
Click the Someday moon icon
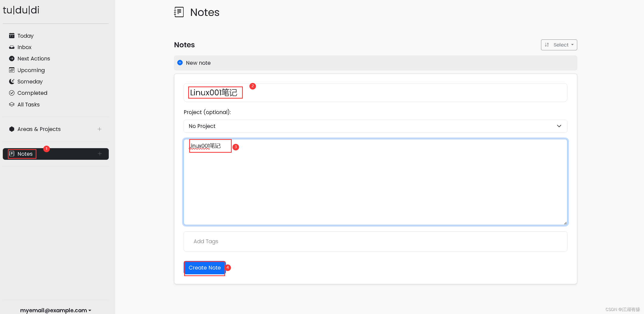(x=12, y=81)
